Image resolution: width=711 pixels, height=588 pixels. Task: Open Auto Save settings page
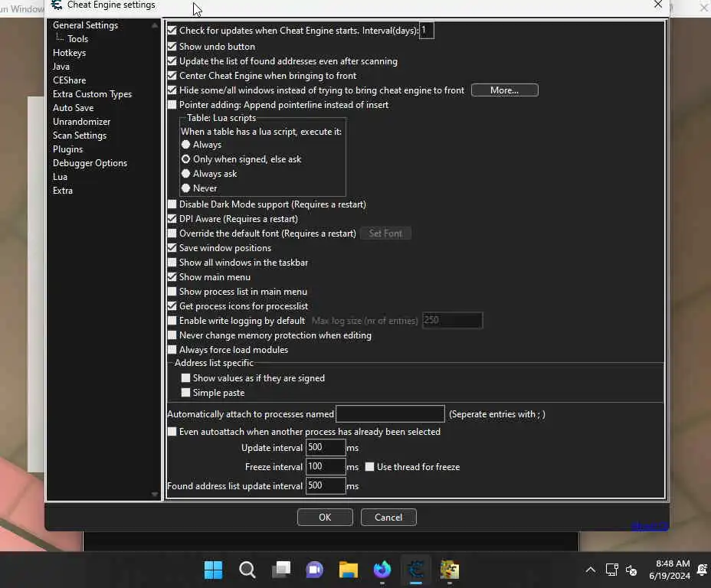click(73, 108)
